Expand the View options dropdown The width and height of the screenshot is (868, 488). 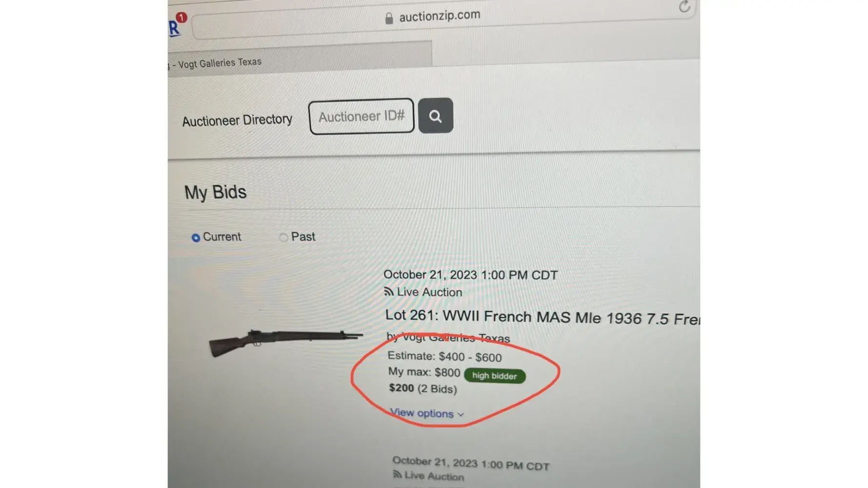pos(427,413)
